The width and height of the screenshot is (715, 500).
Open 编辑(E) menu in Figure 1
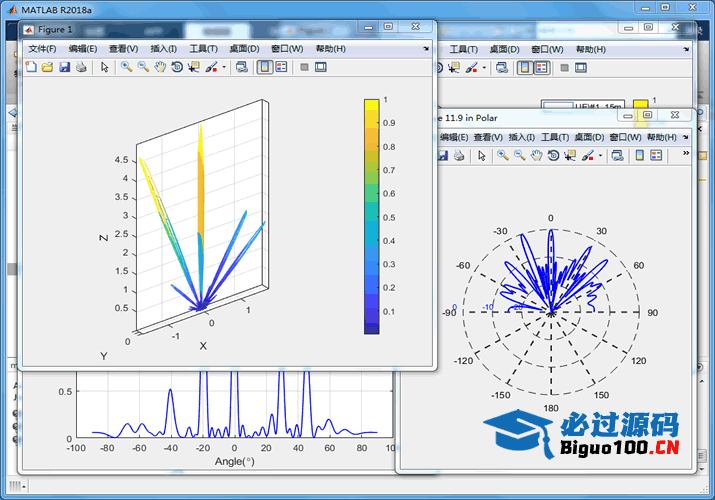(83, 49)
